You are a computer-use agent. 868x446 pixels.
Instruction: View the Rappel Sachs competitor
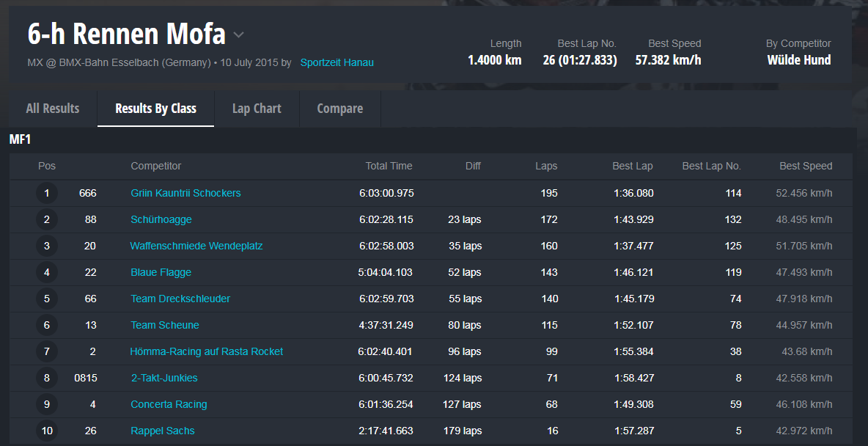[163, 431]
